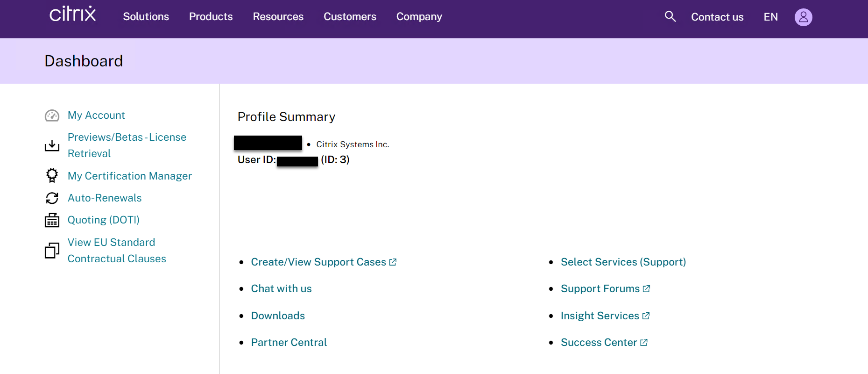Click the license retrieval download icon
The image size is (868, 374).
click(52, 145)
